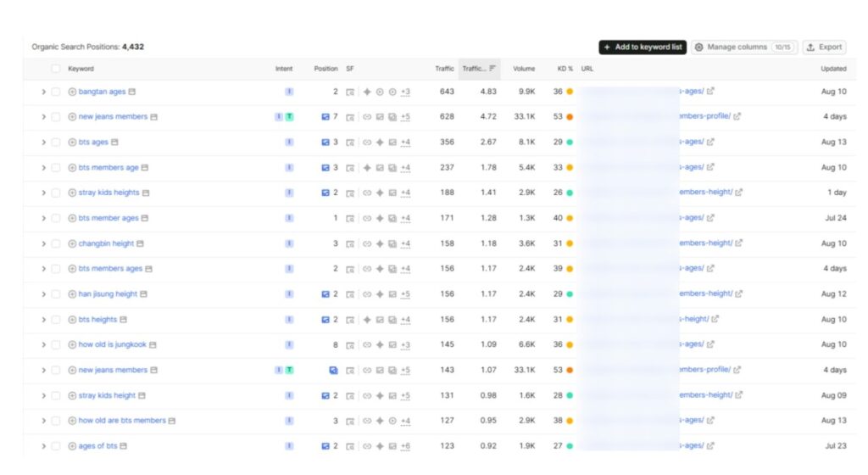
Task: Expand the "bangtan ages" row
Action: (x=44, y=92)
